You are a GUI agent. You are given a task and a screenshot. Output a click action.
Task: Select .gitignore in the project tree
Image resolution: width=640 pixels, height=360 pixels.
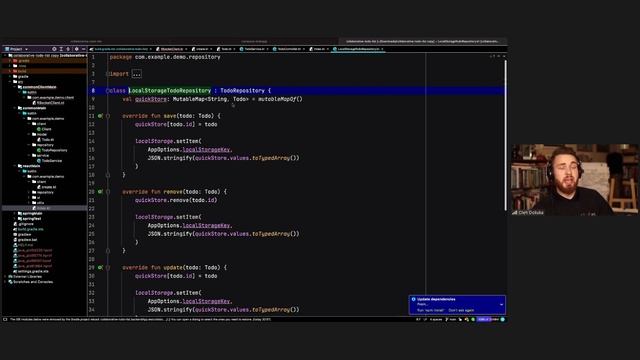(x=26, y=224)
